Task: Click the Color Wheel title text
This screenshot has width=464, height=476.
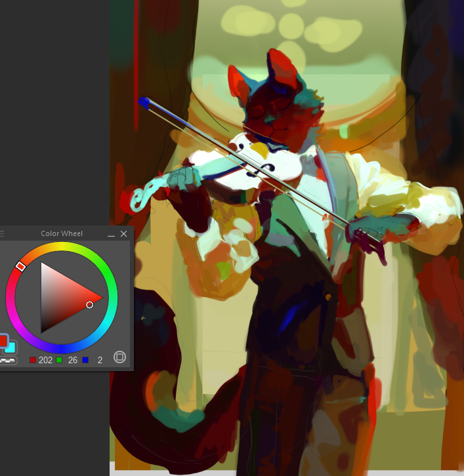Action: (62, 233)
